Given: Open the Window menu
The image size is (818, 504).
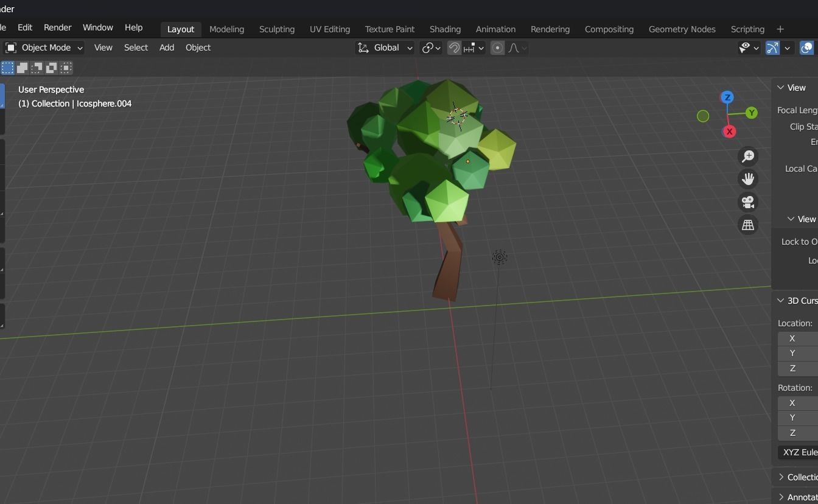Looking at the screenshot, I should [97, 28].
